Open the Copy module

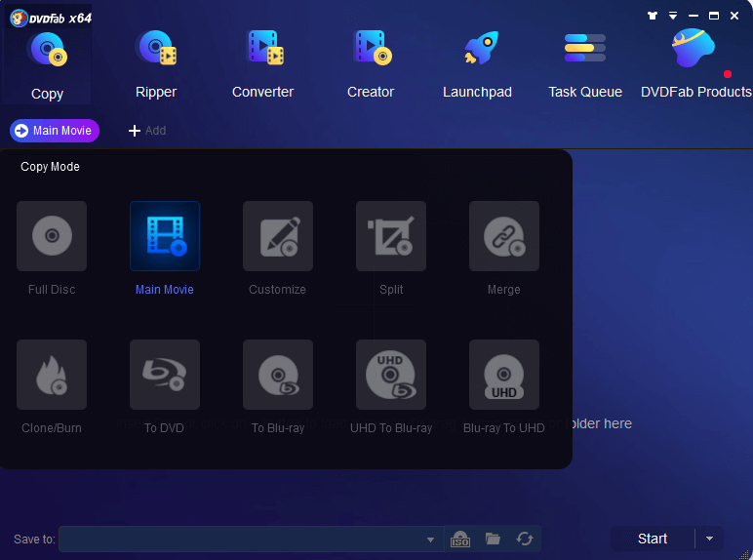[x=47, y=64]
